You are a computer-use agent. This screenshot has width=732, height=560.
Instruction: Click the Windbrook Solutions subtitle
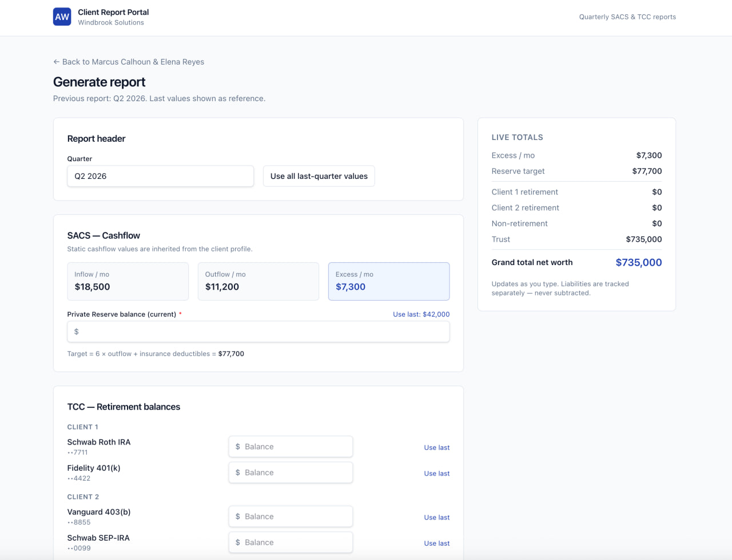coord(111,23)
